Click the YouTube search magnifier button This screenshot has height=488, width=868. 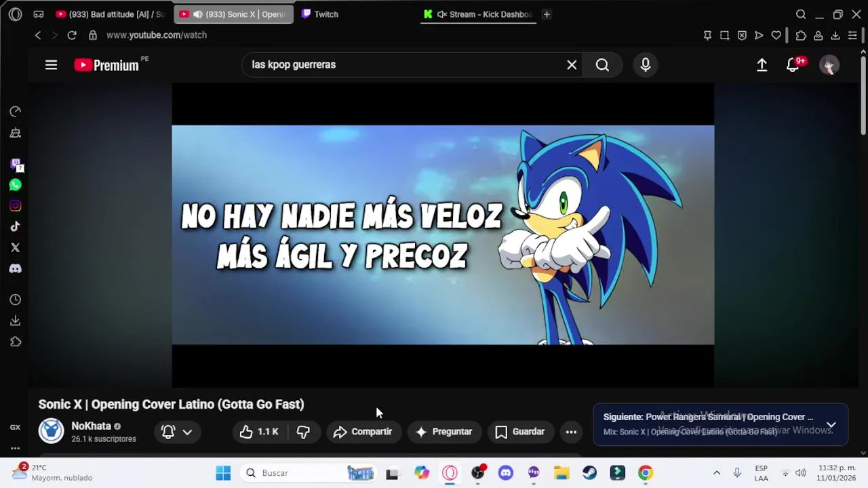point(602,65)
